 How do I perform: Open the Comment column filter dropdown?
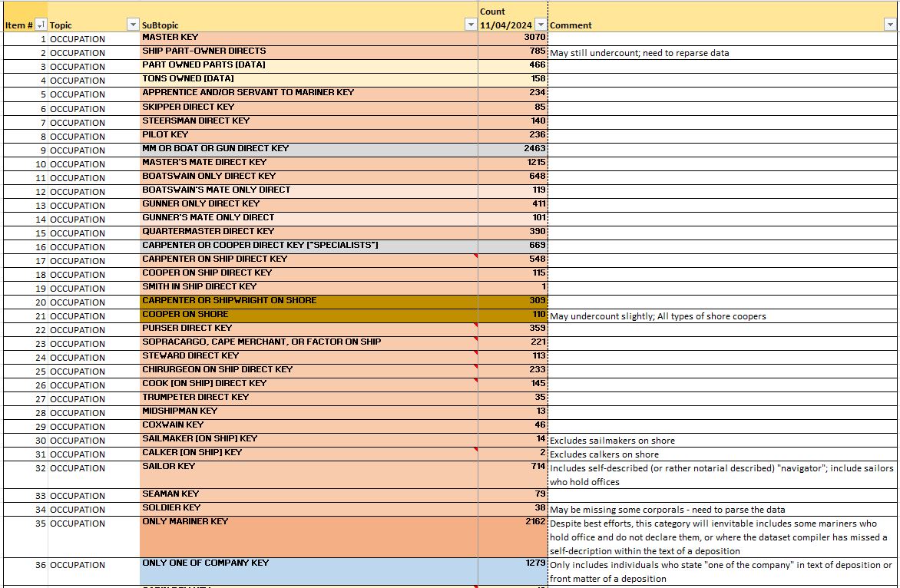(890, 25)
